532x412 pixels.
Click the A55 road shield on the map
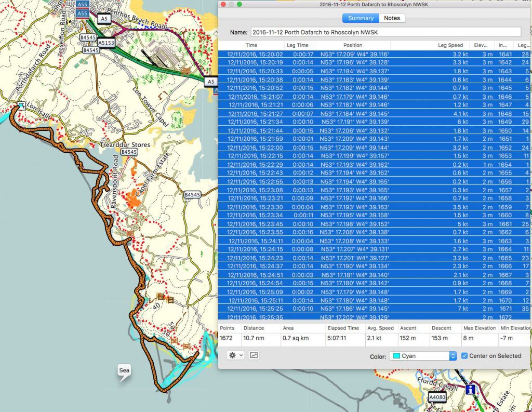coord(82,4)
